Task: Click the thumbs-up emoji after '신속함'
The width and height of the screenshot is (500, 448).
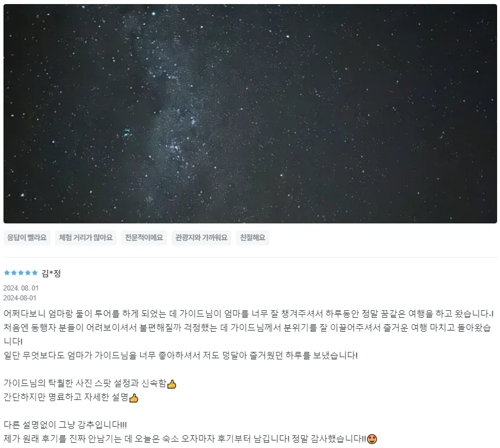Action: [x=171, y=384]
